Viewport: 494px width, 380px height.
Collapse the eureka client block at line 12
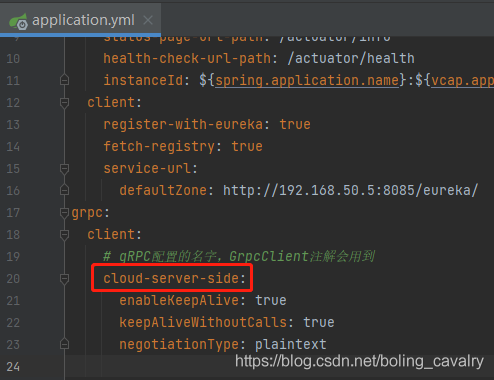point(64,102)
